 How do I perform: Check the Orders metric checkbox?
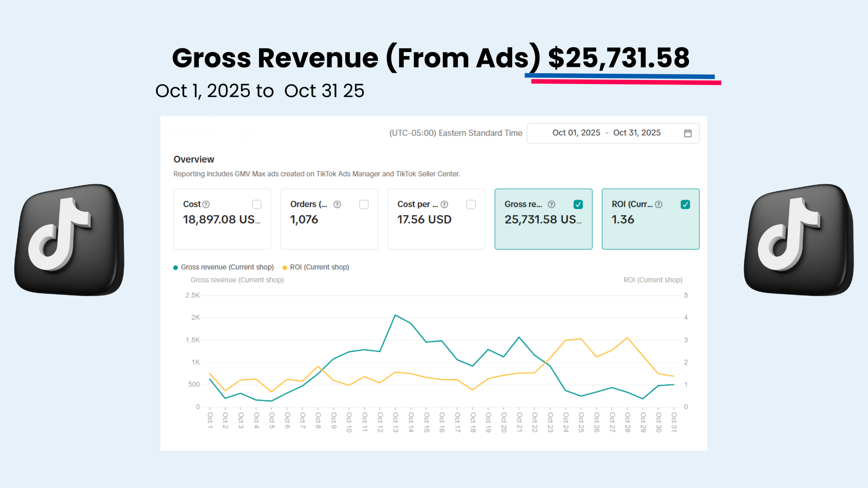(x=364, y=204)
